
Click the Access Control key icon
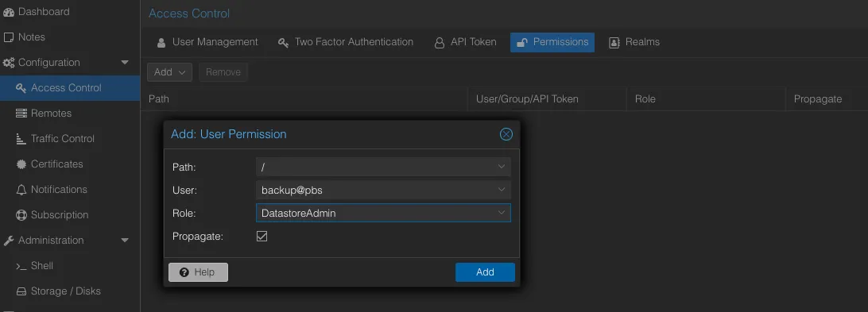(x=21, y=88)
